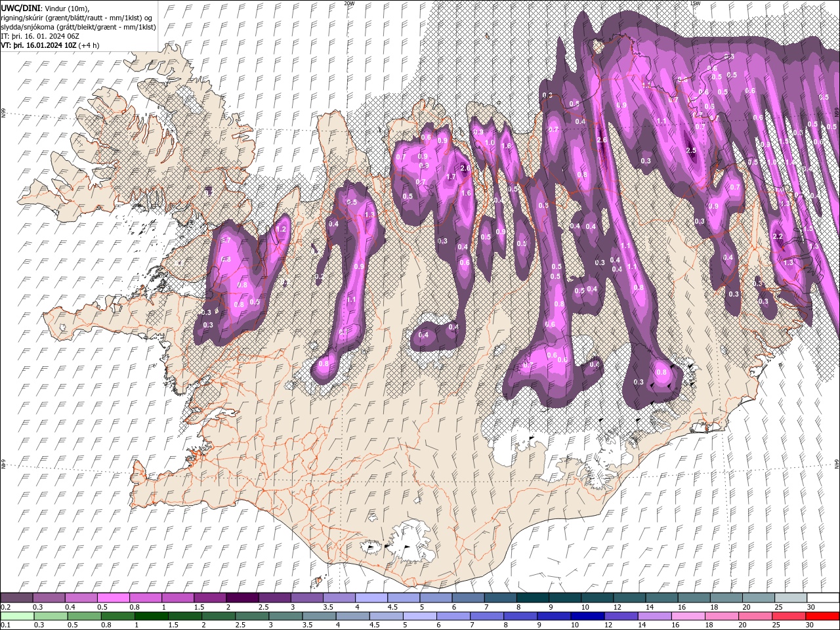The image size is (840, 630).
Task: Click the '20W' longitude label
Action: (349, 3)
